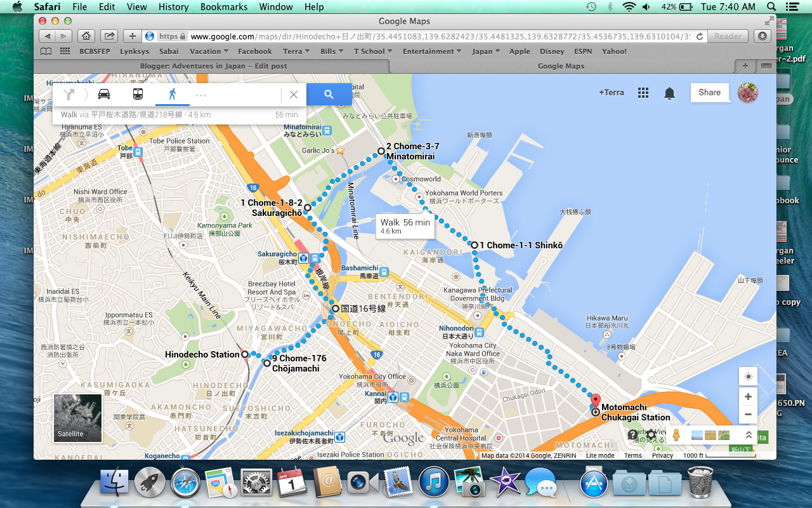Show bookmarks sidebar book icon
The width and height of the screenshot is (812, 508).
pos(46,51)
